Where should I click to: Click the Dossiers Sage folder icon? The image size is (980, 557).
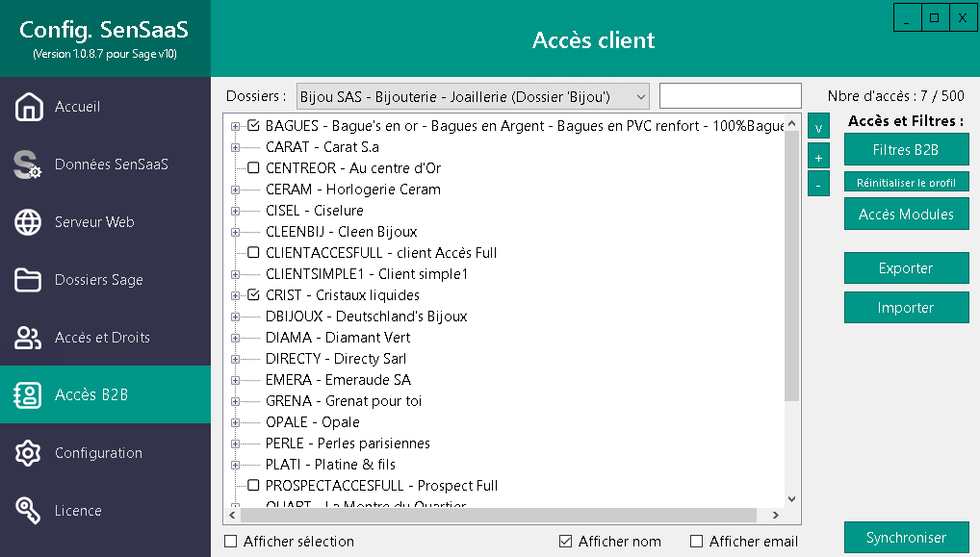28,280
